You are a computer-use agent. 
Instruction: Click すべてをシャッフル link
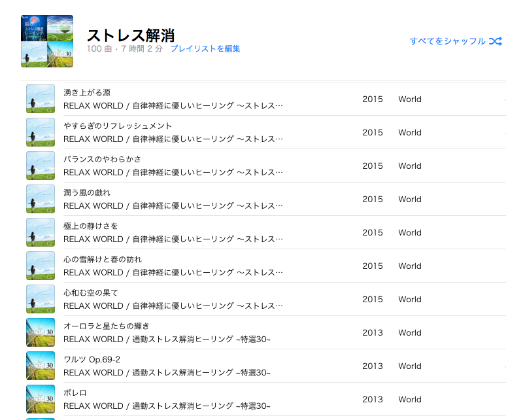point(448,41)
